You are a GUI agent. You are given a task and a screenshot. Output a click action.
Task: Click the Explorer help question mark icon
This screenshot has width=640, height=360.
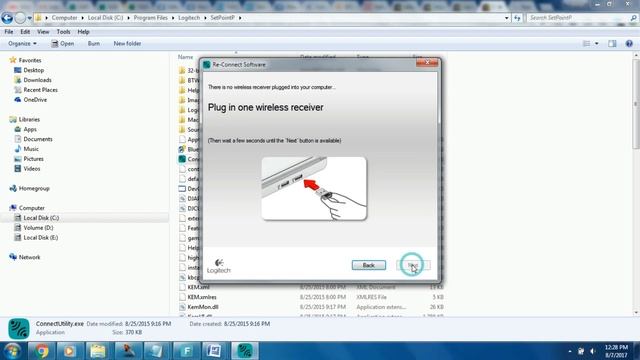[x=629, y=44]
